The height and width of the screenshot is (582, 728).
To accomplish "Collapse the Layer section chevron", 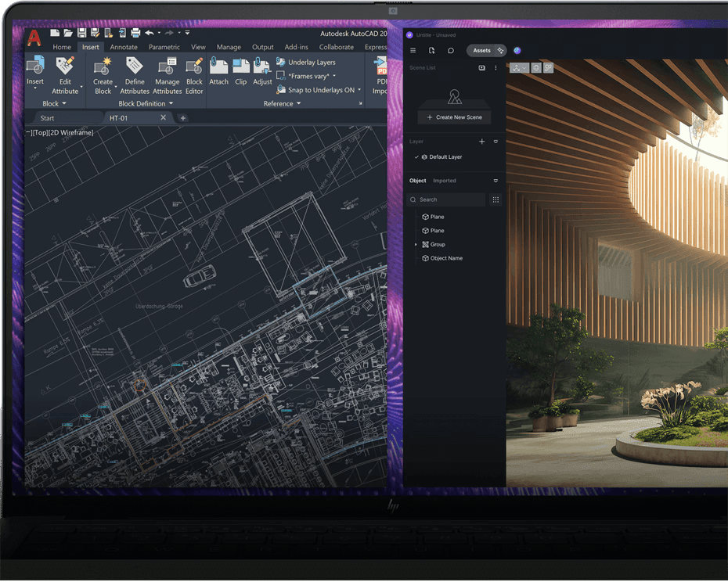I will (496, 142).
